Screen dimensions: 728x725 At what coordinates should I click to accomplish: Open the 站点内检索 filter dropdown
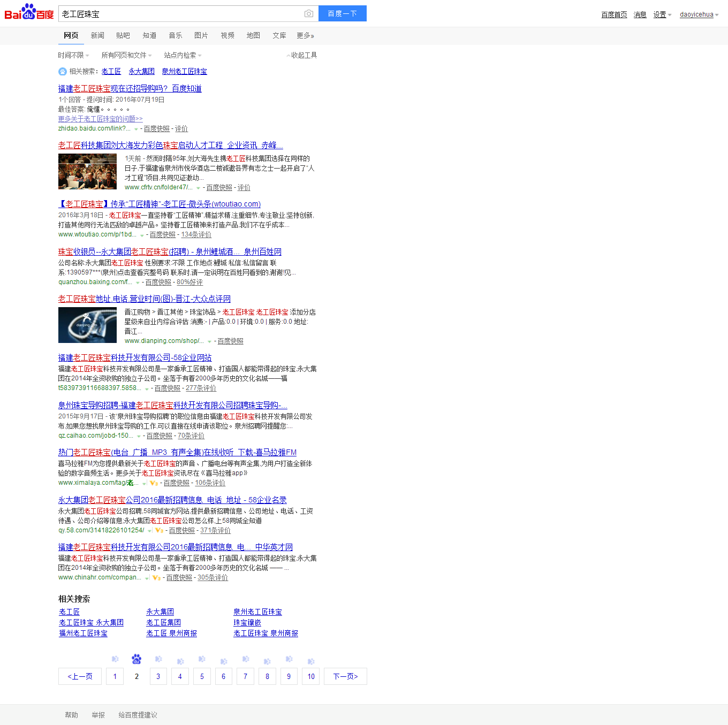183,56
